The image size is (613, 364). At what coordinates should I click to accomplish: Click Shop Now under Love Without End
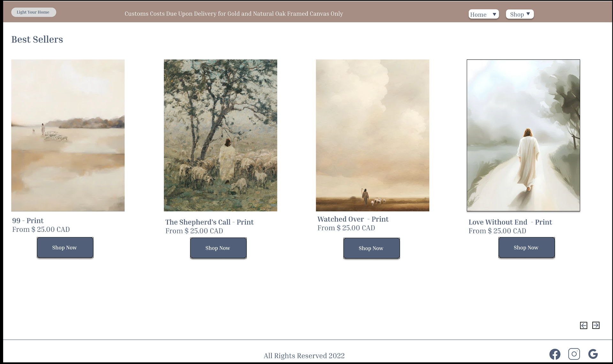point(527,248)
